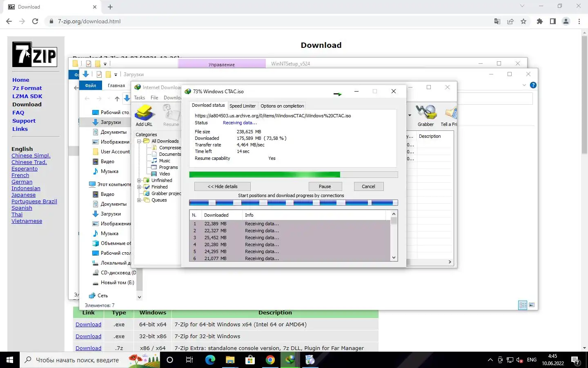Click the blue help icon in Explorer
The height and width of the screenshot is (368, 588).
click(533, 85)
